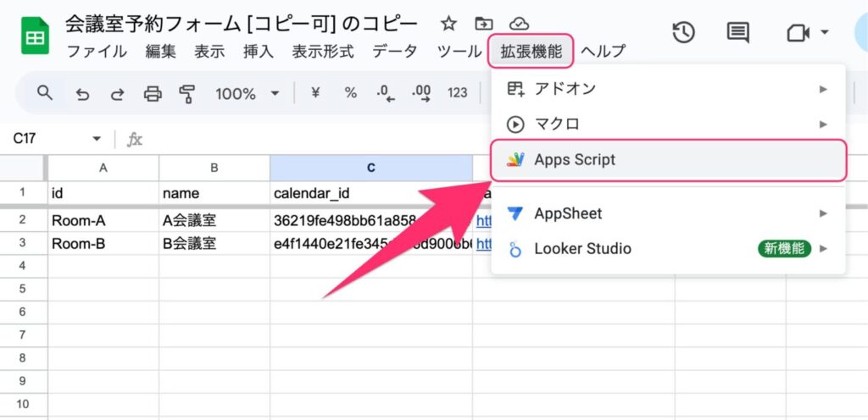Select the 'calendar_id' header cell
868x420 pixels.
click(371, 193)
